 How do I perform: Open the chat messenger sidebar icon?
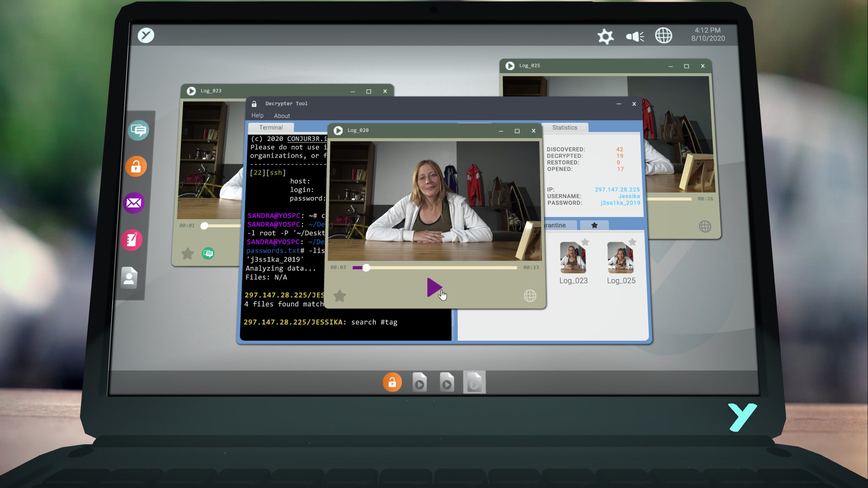[x=138, y=131]
